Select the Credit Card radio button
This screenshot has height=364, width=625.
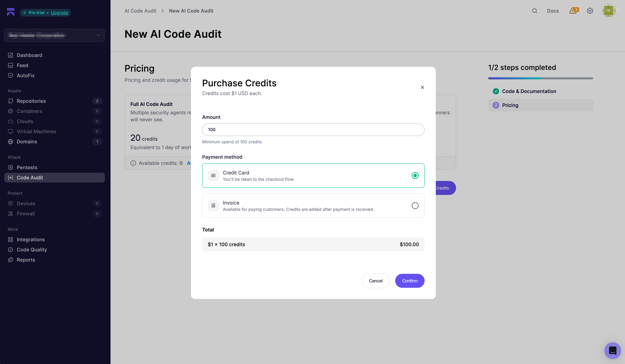click(415, 176)
